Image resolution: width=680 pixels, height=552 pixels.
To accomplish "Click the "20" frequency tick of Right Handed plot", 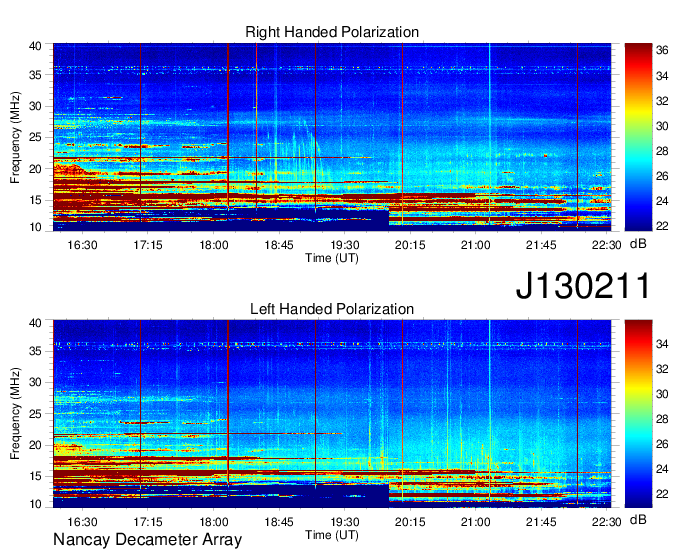I will [35, 169].
